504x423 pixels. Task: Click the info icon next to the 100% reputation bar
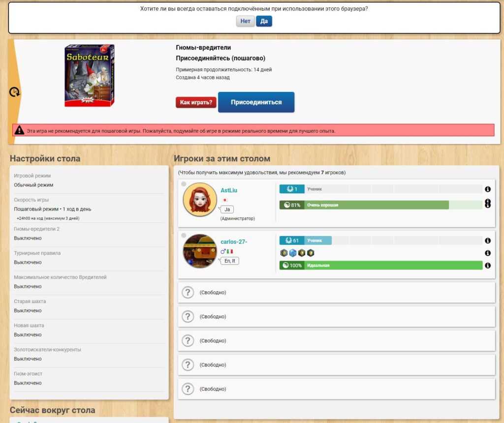point(487,266)
